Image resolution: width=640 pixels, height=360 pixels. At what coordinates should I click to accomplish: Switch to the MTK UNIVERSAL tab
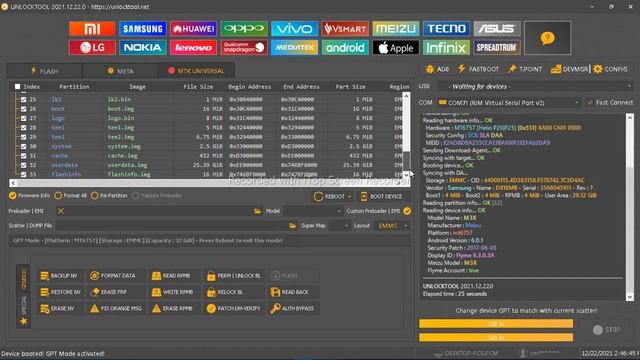[x=196, y=71]
